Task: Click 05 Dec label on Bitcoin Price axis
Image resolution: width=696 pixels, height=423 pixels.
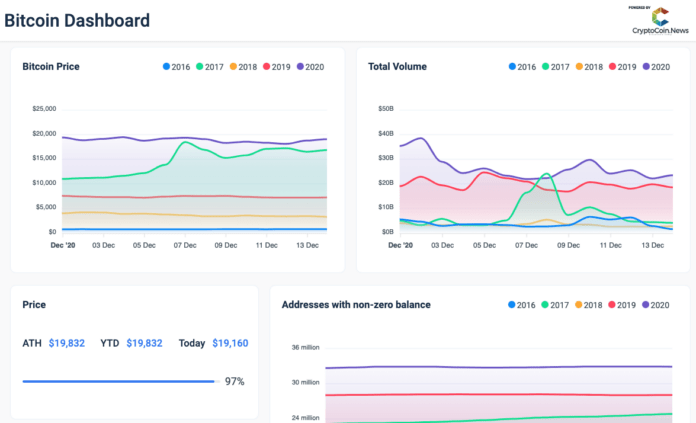Action: point(144,245)
